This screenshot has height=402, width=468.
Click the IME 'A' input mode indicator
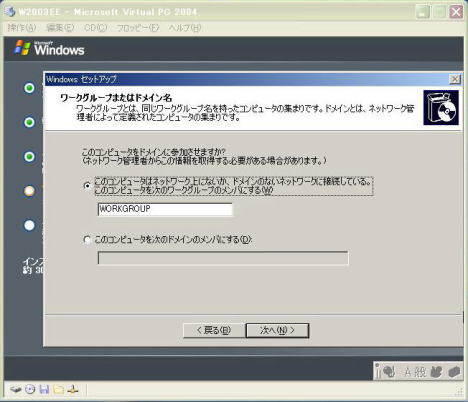pos(408,372)
